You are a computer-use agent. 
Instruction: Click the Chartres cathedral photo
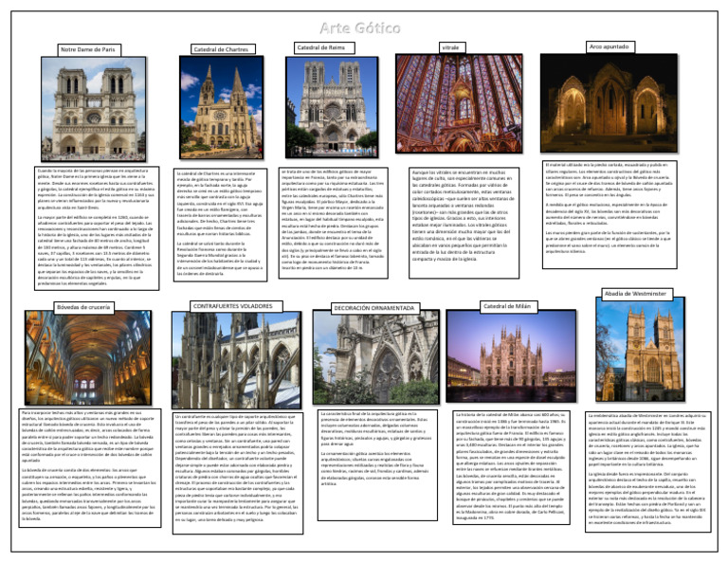(222, 107)
